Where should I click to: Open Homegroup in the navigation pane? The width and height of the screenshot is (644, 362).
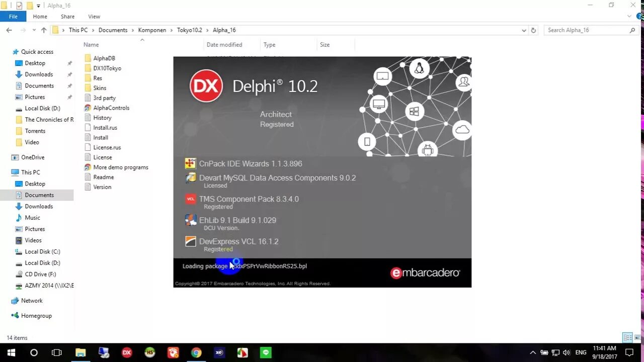pyautogui.click(x=36, y=316)
